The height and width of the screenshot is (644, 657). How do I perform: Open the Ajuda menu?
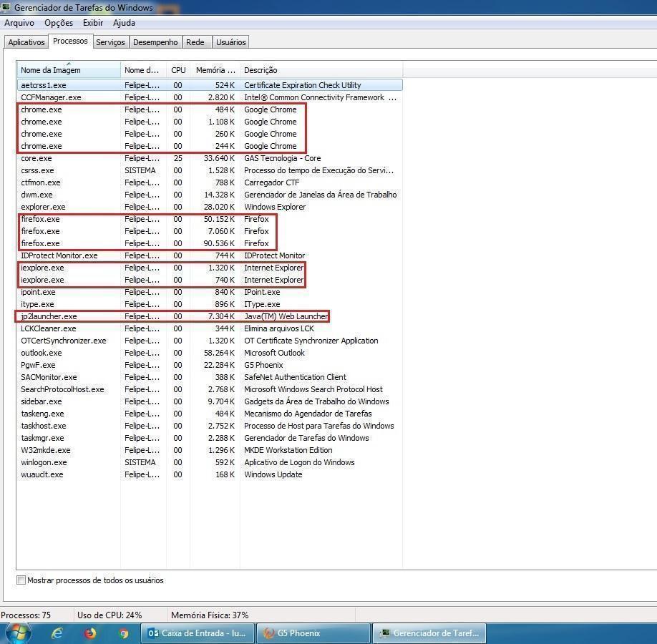click(124, 23)
